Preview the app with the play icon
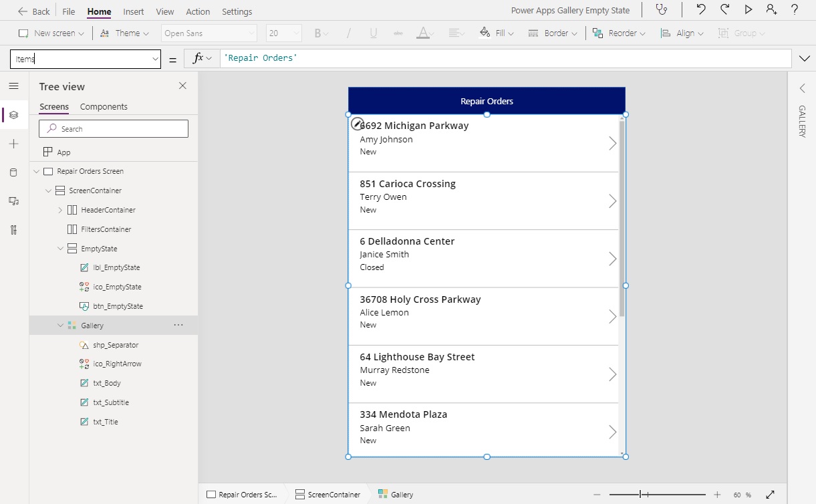Screen dimensions: 816x504 pyautogui.click(x=748, y=10)
